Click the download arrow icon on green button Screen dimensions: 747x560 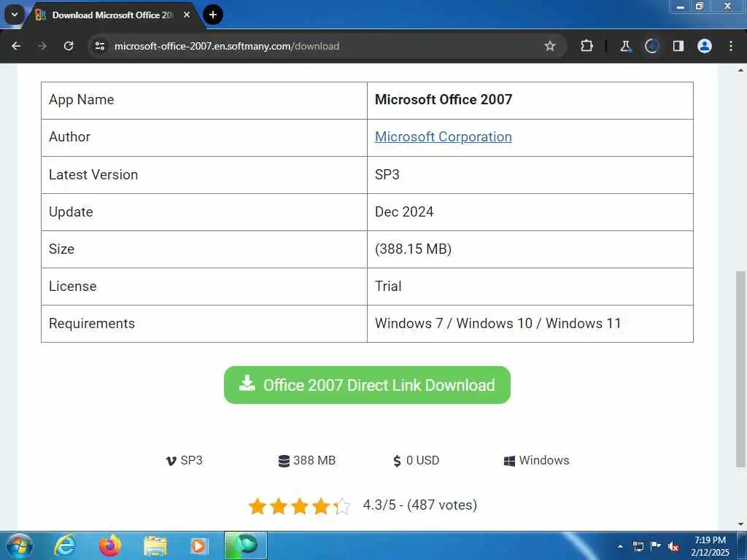[247, 384]
